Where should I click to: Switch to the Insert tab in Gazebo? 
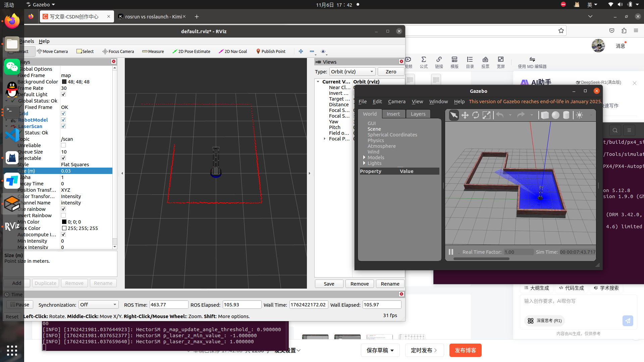393,114
